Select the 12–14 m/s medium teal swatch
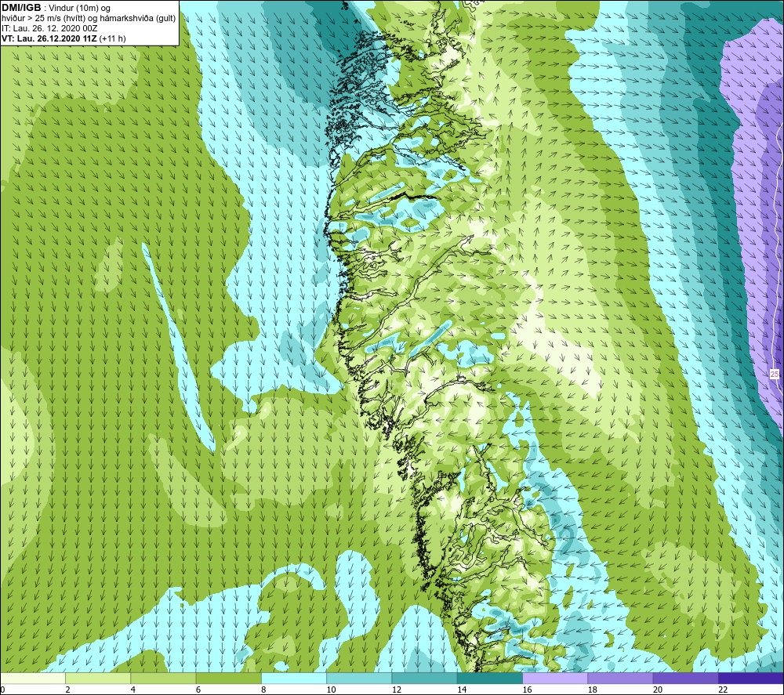784x695 pixels. 424,678
